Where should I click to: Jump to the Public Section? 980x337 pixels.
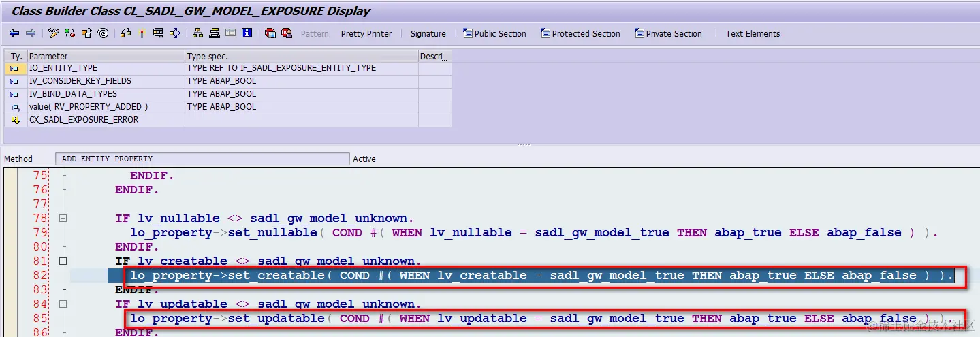click(494, 33)
